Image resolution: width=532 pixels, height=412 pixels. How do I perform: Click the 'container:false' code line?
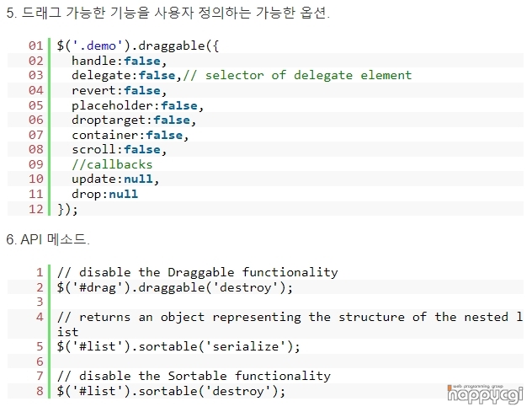[x=130, y=135]
